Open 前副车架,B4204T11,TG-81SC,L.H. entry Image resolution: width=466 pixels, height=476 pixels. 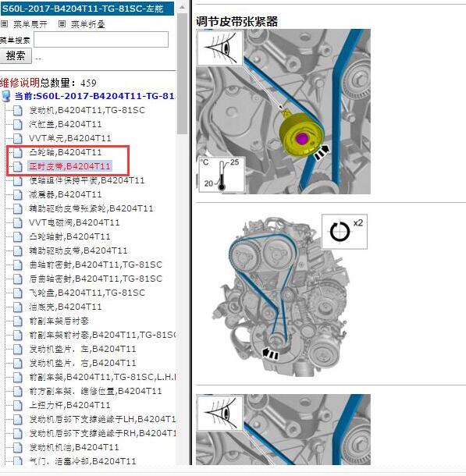coord(102,377)
